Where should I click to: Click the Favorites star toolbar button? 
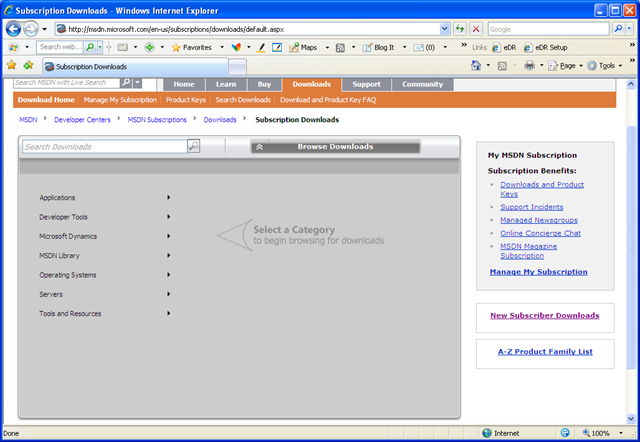coord(191,47)
